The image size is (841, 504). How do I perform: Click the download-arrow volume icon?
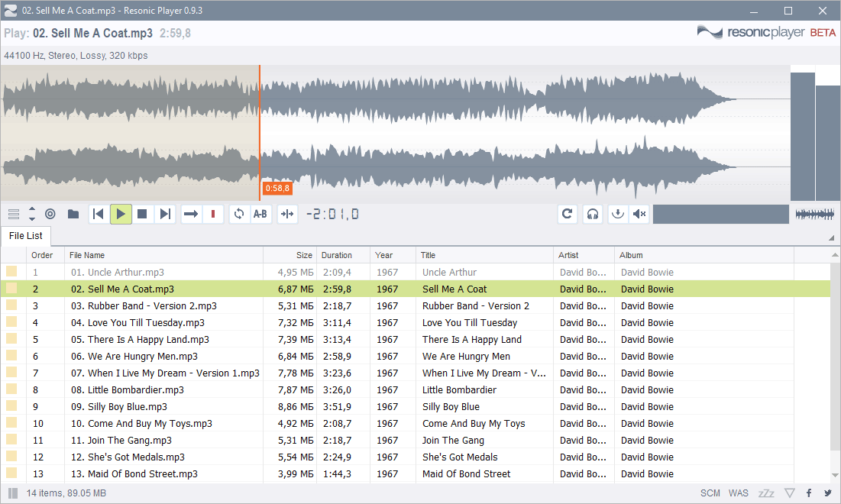618,214
